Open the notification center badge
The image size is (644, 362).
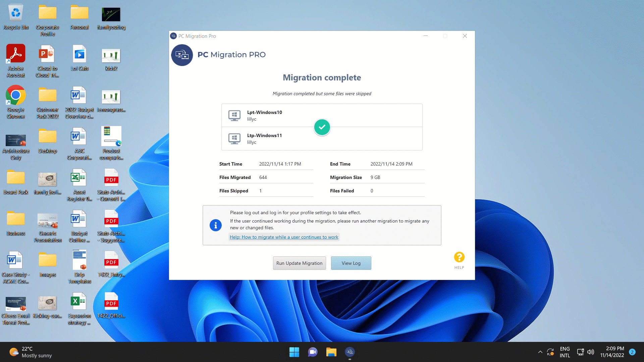(x=632, y=352)
